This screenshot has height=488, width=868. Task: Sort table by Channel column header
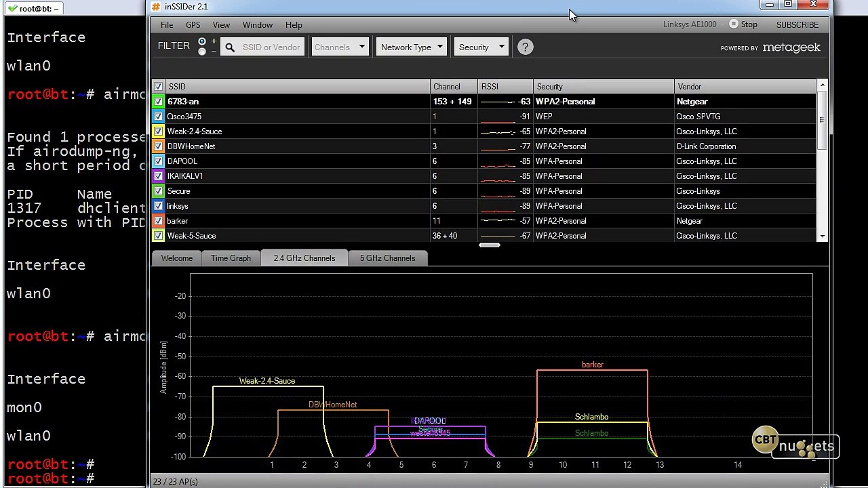point(454,87)
